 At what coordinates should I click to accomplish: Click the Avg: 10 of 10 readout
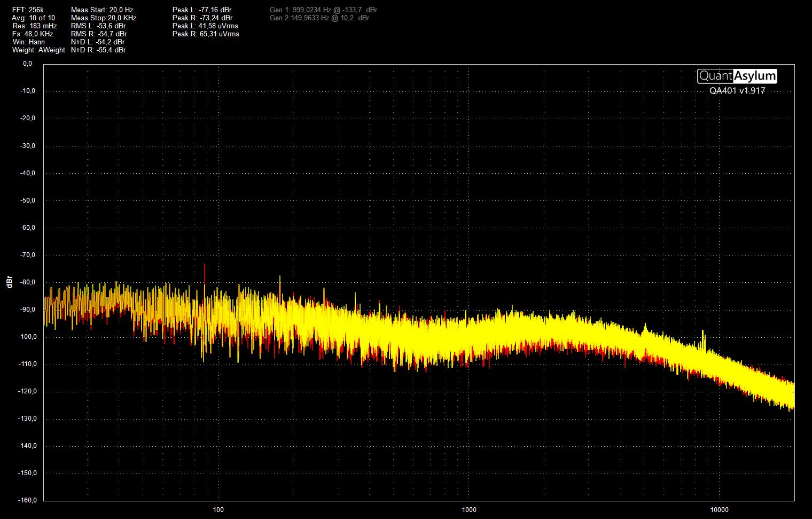(x=33, y=18)
